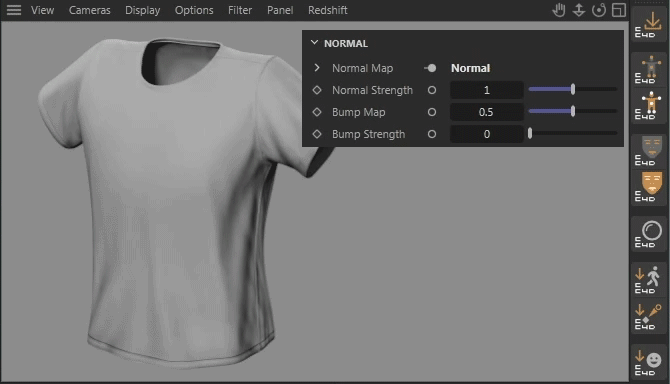Screen dimensions: 670x384
Task: Toggle the Normal Strength keyframe diamond
Action: point(317,90)
